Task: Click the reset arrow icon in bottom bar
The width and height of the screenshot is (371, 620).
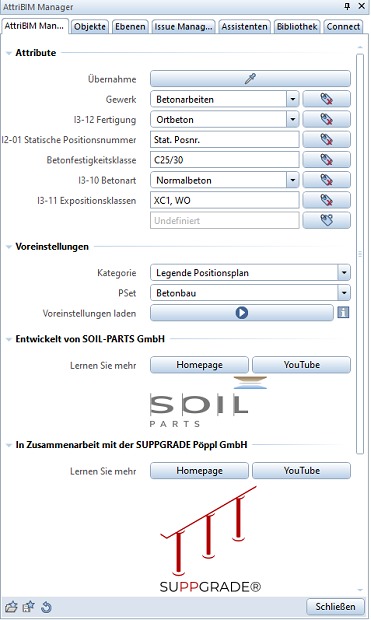Action: [x=46, y=607]
